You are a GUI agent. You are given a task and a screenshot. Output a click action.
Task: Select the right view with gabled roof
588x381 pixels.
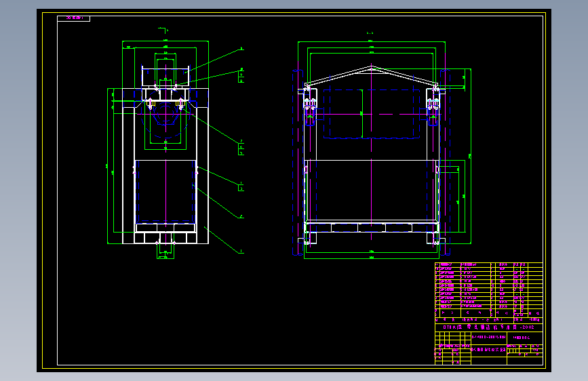pos(382,148)
